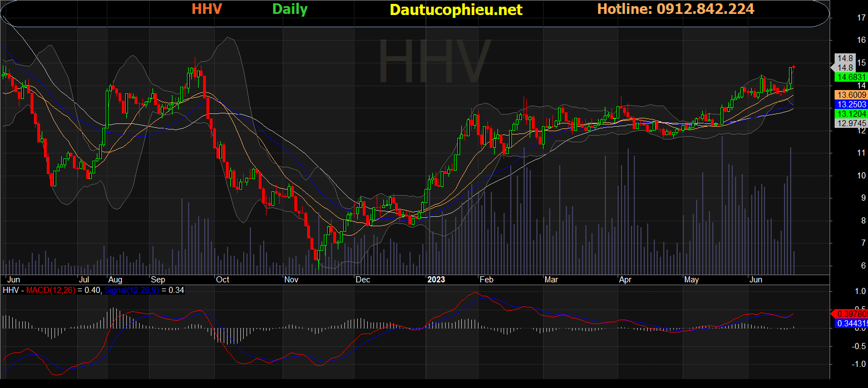The width and height of the screenshot is (868, 388).
Task: Select the 2023 year marker on time axis
Action: point(436,280)
